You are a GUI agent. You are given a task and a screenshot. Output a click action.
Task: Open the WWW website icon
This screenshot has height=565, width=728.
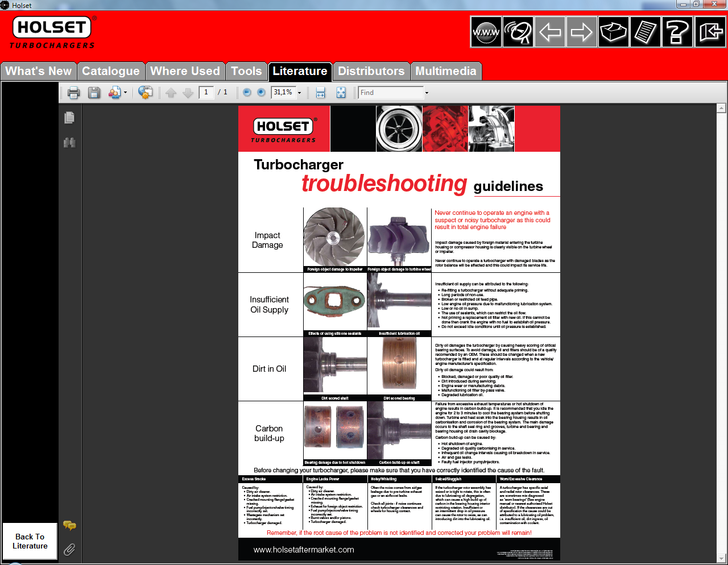(x=486, y=32)
